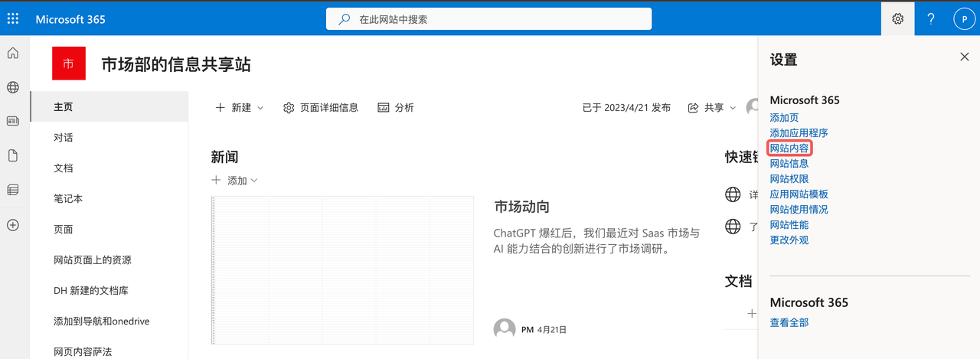Click the news icon in left rail
The height and width of the screenshot is (359, 980).
point(13,121)
